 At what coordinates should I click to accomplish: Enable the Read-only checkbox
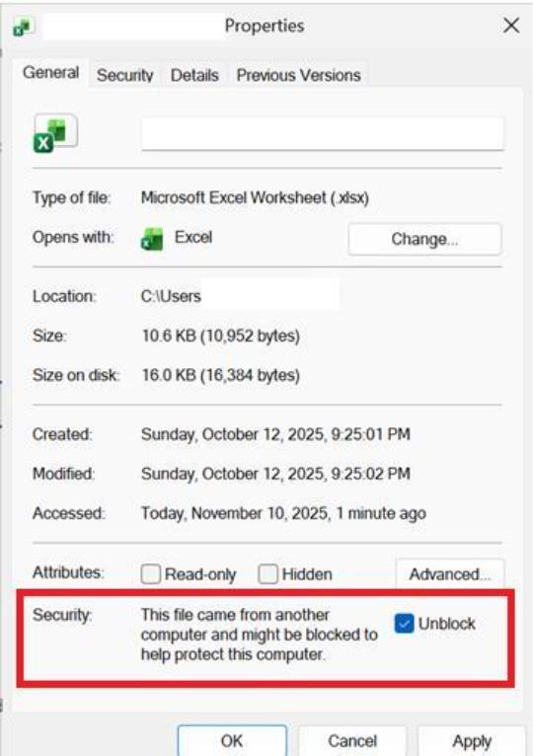[x=150, y=573]
